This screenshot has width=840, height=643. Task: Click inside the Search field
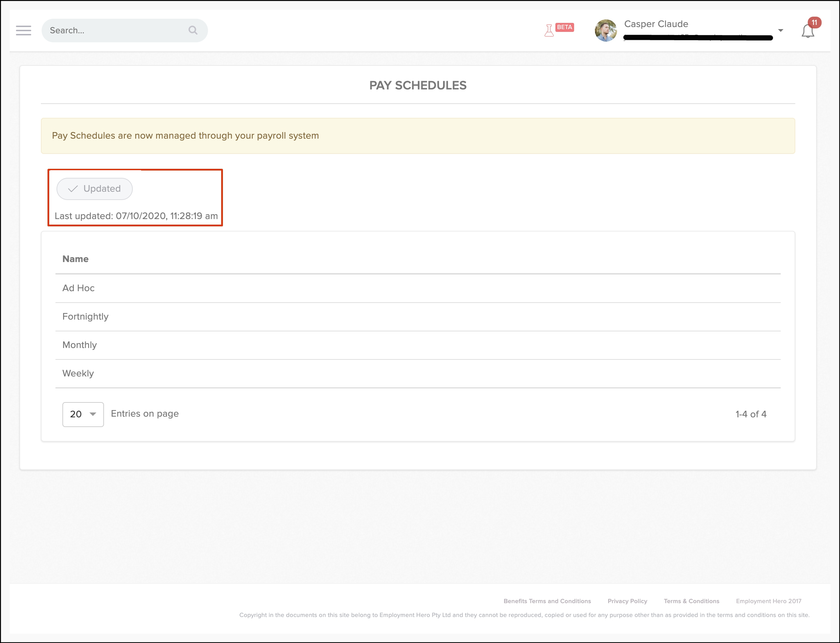coord(115,31)
